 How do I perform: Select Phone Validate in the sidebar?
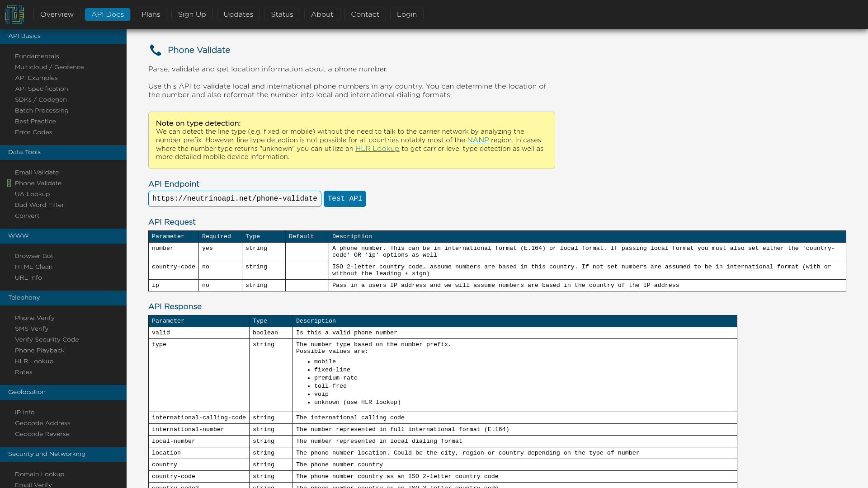click(x=38, y=183)
